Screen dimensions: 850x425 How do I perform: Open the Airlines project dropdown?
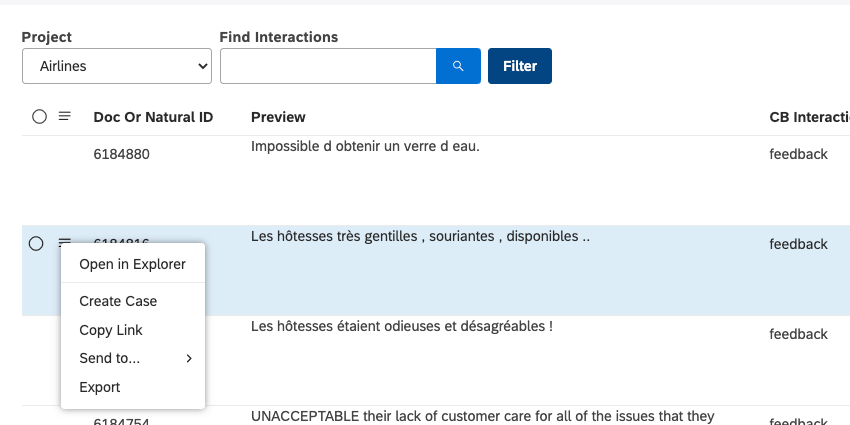tap(116, 66)
